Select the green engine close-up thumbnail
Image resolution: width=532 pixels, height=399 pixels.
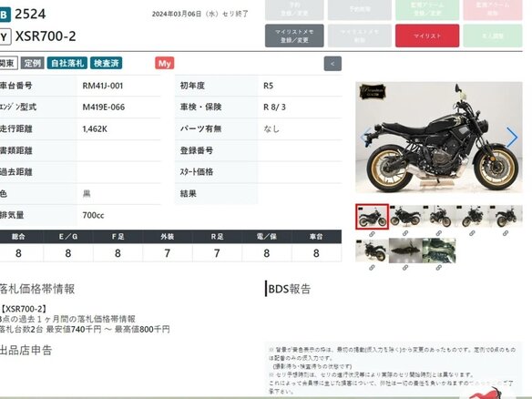coord(439,251)
